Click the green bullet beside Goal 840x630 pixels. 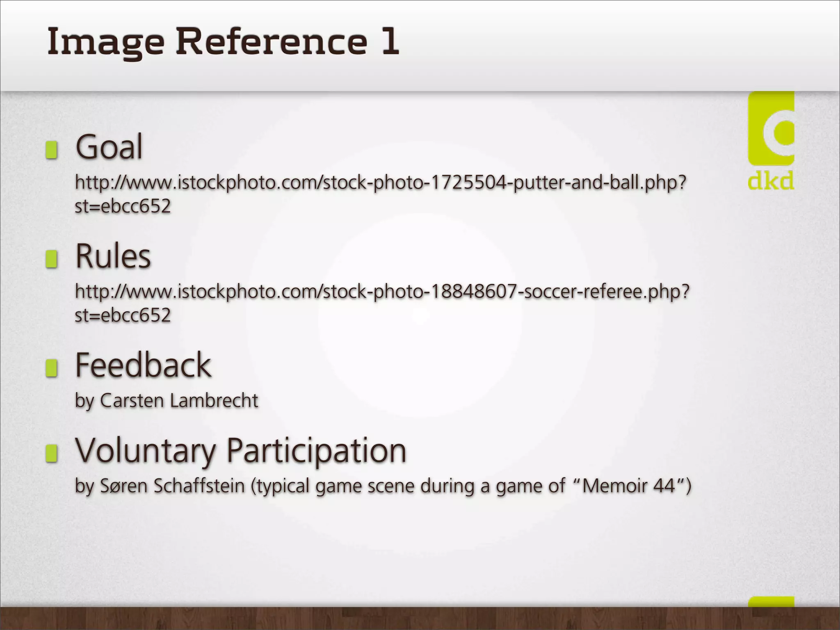point(51,150)
